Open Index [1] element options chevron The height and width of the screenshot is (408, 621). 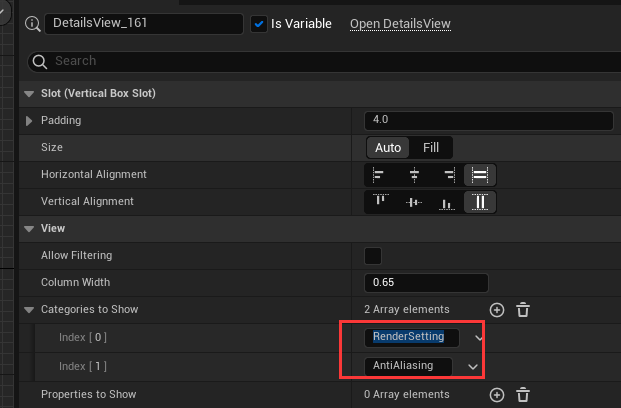[x=473, y=366]
